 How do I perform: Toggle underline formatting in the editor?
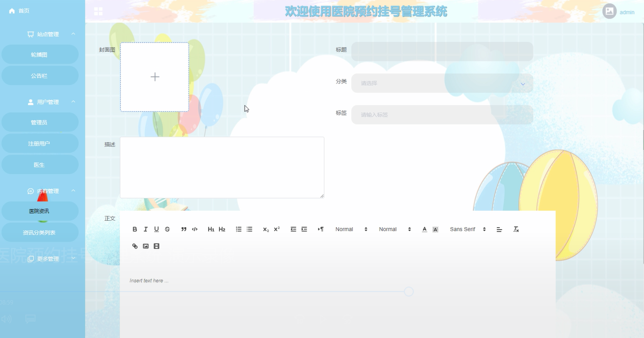click(x=156, y=229)
